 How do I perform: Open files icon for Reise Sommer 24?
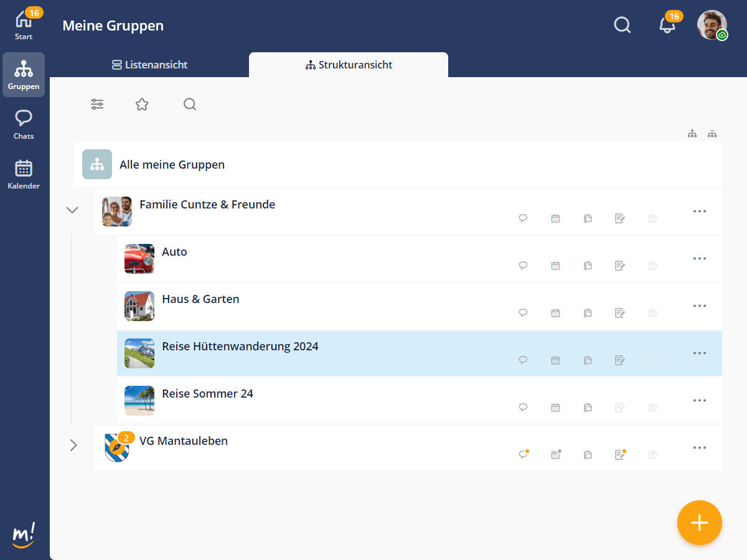(x=588, y=408)
